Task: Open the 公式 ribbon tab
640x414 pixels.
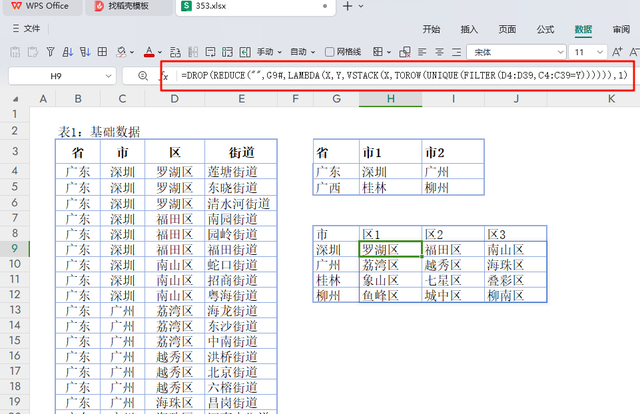Action: pyautogui.click(x=545, y=29)
